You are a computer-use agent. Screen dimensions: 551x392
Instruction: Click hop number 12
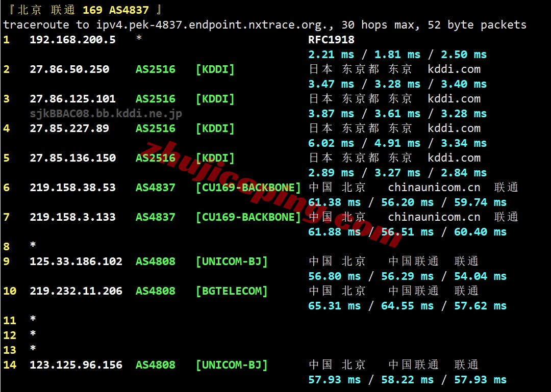click(x=10, y=335)
